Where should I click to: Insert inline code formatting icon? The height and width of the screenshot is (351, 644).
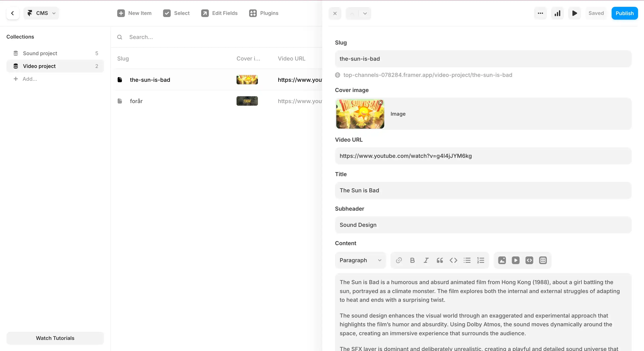[x=453, y=260]
